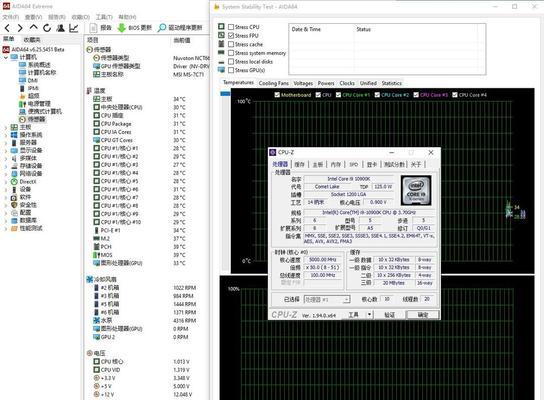
Task: Click the M.2 temperature row icon
Action: pos(96,238)
